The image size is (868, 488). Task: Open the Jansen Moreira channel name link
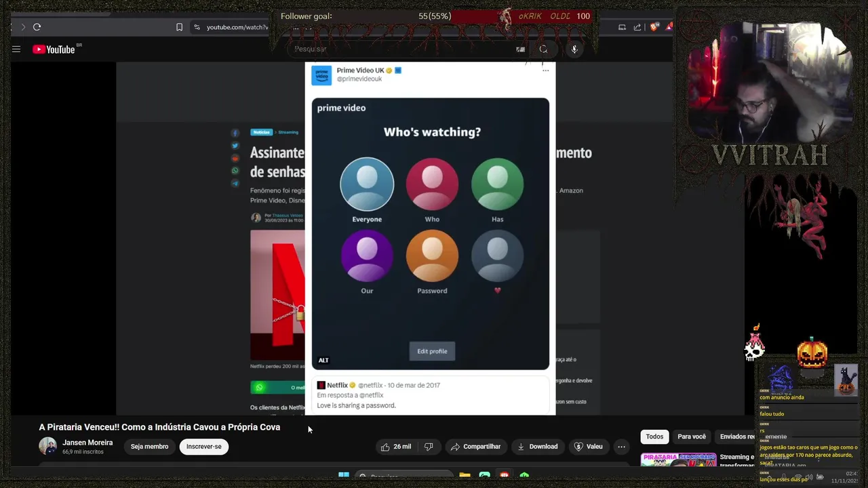[x=87, y=443]
